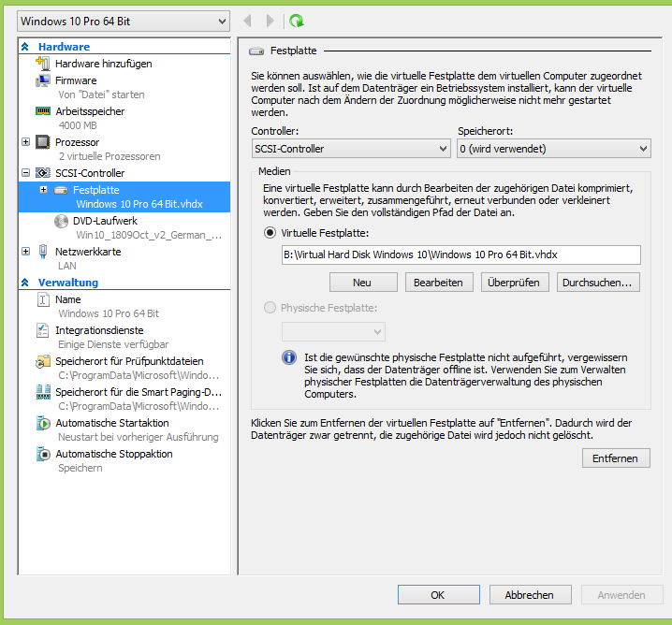Screen dimensions: 672x625
Task: Click '2 virtuelle Prozessoren' text
Action: coord(110,156)
